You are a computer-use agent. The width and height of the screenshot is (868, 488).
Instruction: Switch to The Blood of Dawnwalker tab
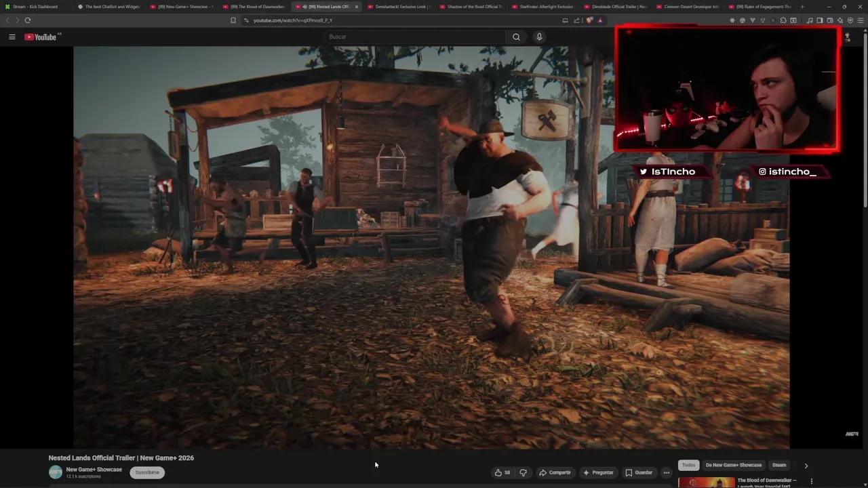tap(254, 7)
